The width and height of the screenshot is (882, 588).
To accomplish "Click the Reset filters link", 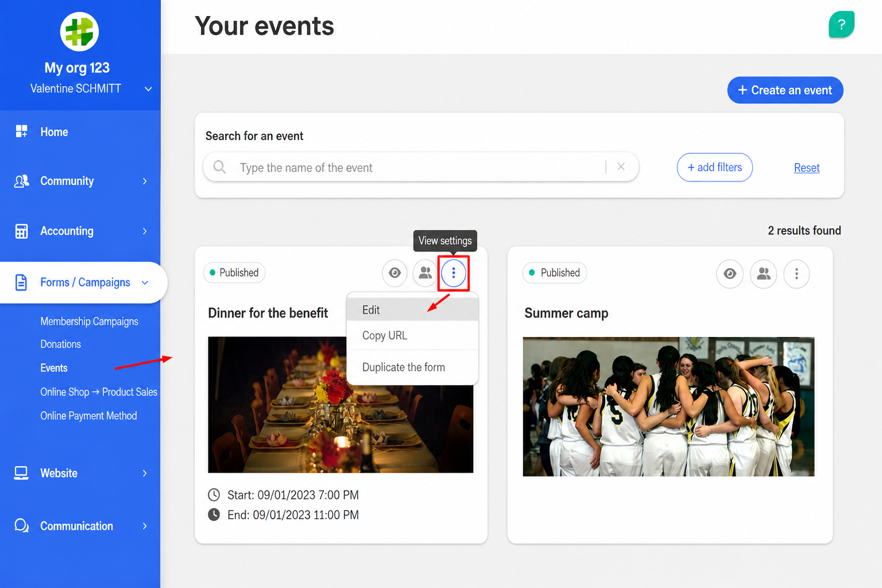I will tap(807, 168).
